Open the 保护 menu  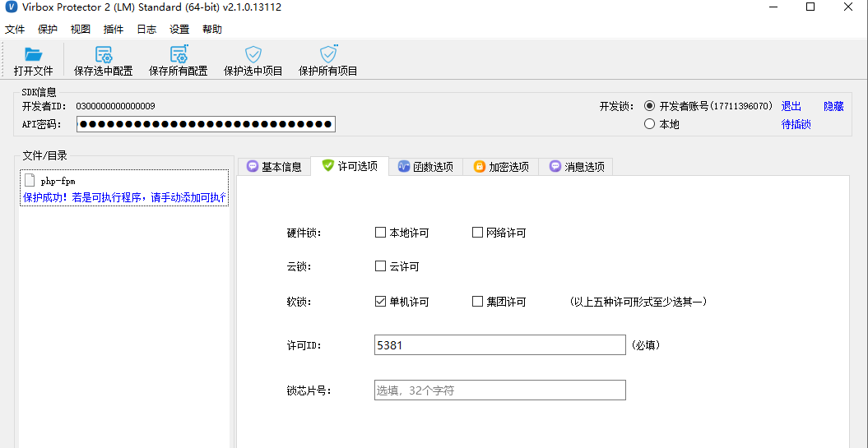pyautogui.click(x=48, y=30)
